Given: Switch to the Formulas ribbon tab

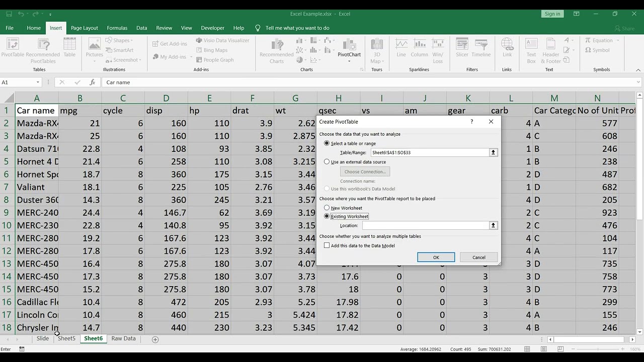Looking at the screenshot, I should pos(117,28).
